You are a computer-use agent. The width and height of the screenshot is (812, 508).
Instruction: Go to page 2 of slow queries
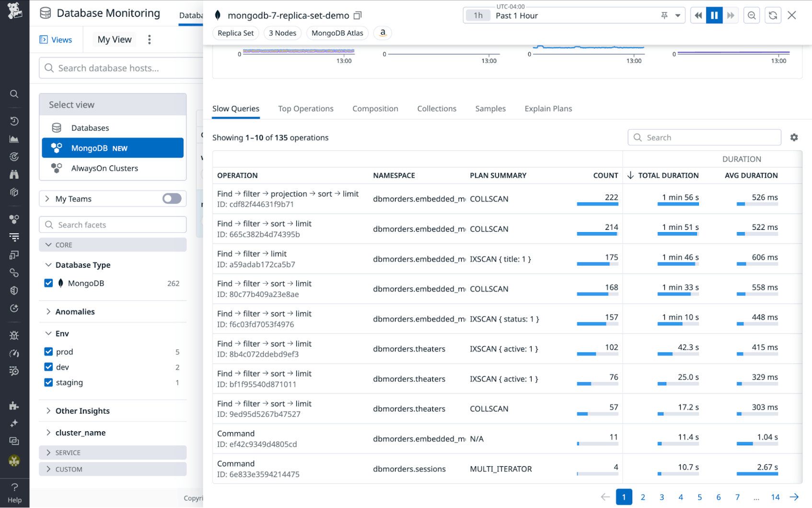[643, 497]
